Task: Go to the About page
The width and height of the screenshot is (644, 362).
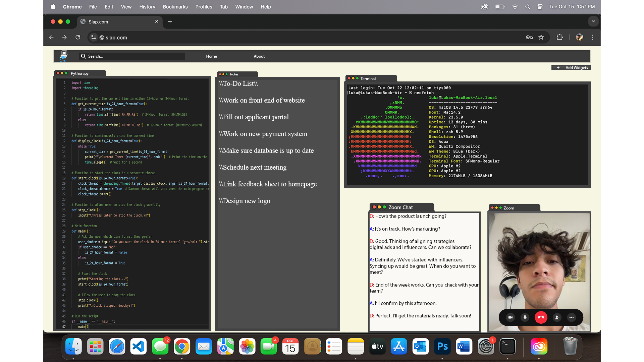Action: (259, 56)
